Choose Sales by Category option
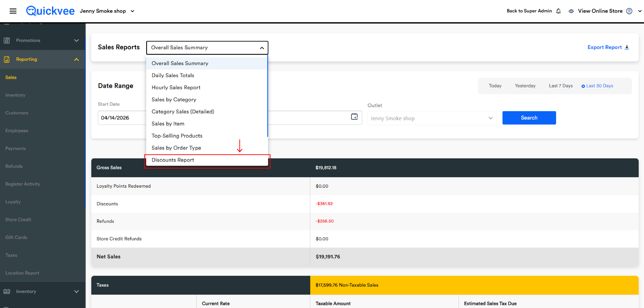This screenshot has height=308, width=644. 207,100
